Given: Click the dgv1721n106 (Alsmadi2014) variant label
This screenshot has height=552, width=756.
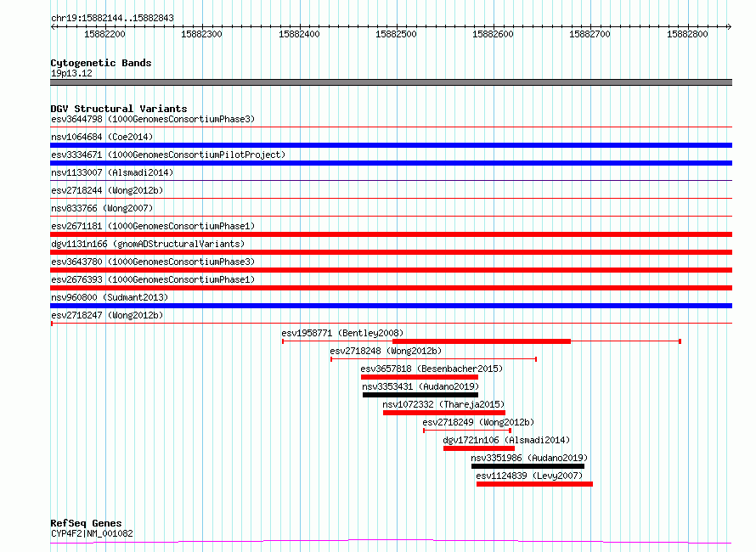Looking at the screenshot, I should tap(506, 440).
